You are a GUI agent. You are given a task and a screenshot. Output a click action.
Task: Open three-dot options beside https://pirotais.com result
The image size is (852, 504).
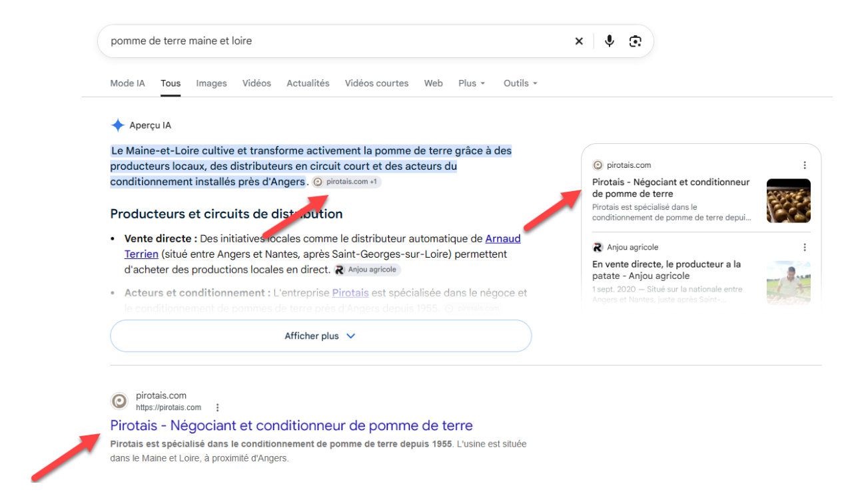[x=217, y=407]
